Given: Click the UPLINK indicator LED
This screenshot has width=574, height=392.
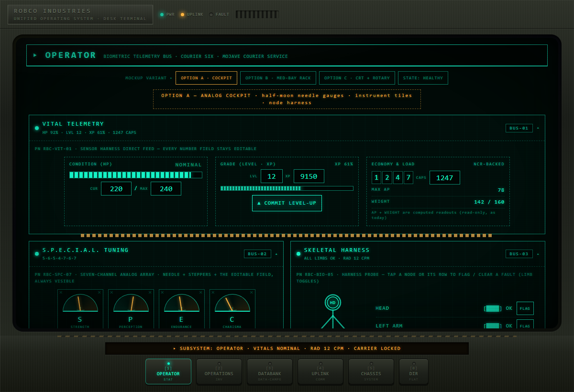Looking at the screenshot, I should [x=182, y=14].
